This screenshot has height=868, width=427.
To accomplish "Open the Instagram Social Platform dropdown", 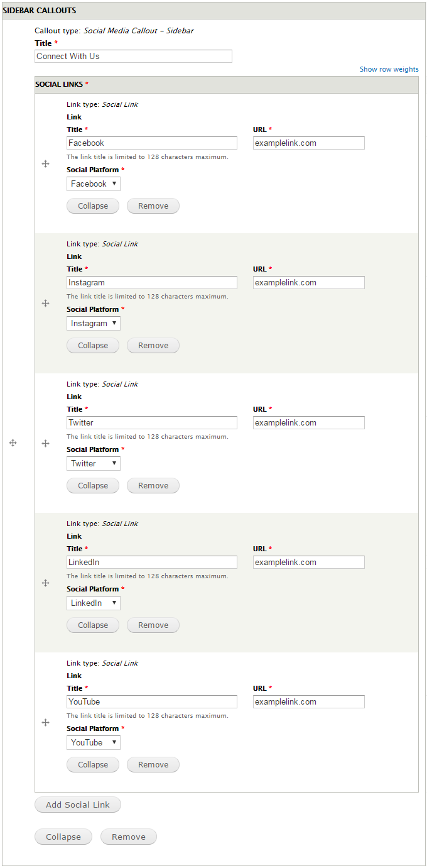I will coord(94,323).
